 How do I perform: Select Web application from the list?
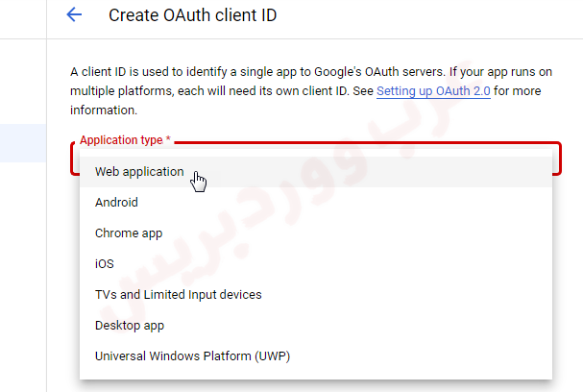[x=316, y=171]
